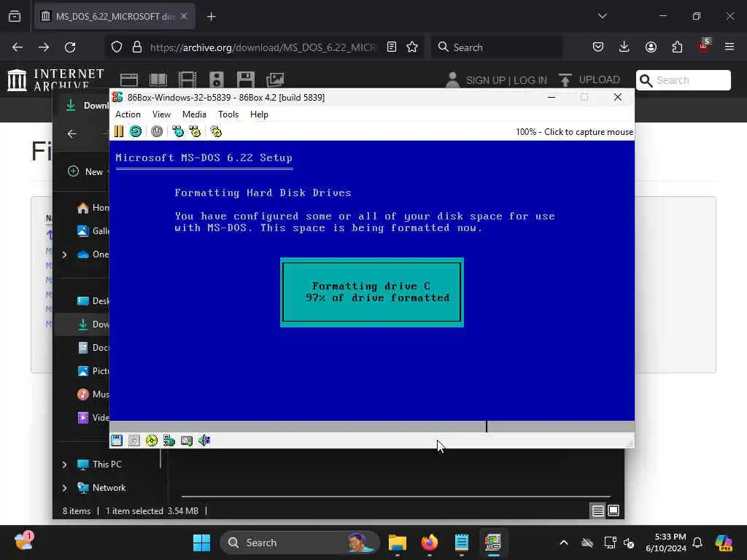Image resolution: width=747 pixels, height=560 pixels.
Task: Click the Internet Archive search field
Action: click(x=683, y=80)
